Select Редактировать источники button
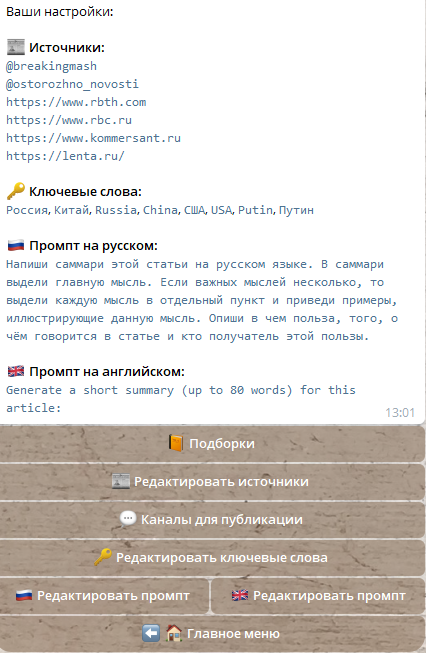Viewport: 426px width, 653px height. [212, 482]
